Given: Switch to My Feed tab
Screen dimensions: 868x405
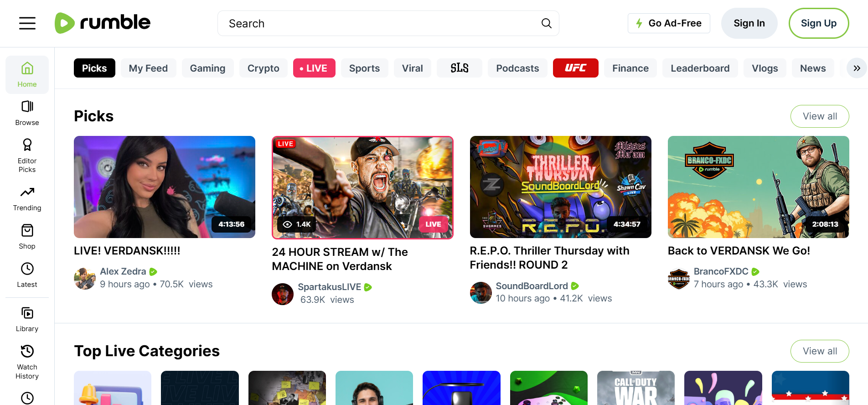Looking at the screenshot, I should point(148,68).
